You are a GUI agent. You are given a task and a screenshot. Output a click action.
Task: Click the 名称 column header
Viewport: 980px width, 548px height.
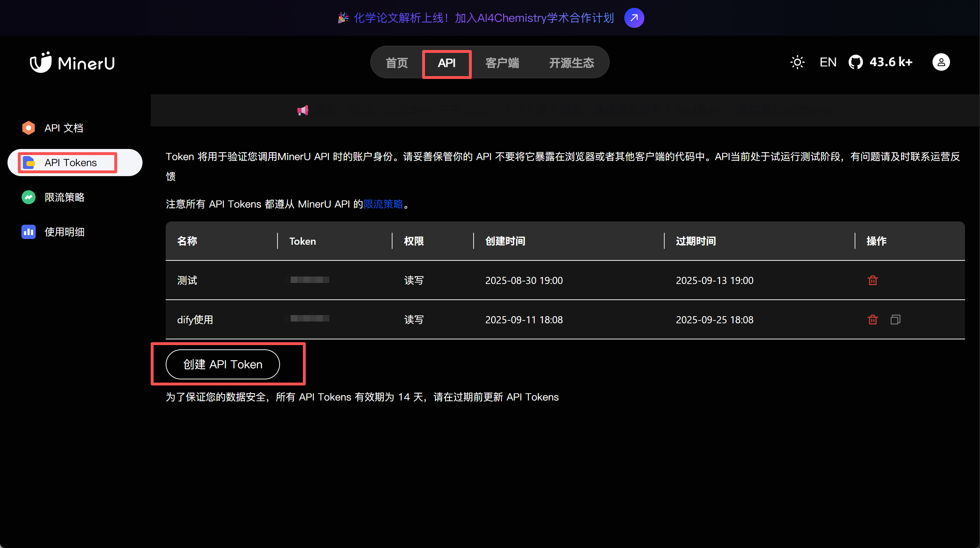(x=187, y=241)
